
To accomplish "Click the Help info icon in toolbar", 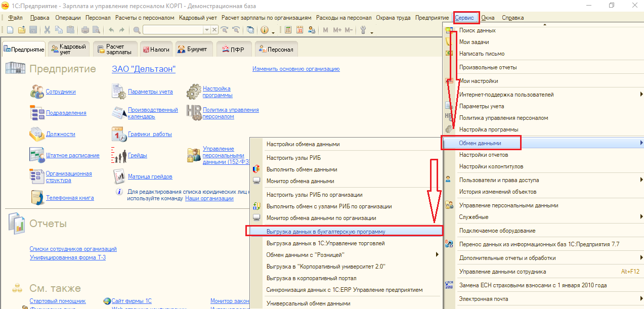I will (265, 30).
